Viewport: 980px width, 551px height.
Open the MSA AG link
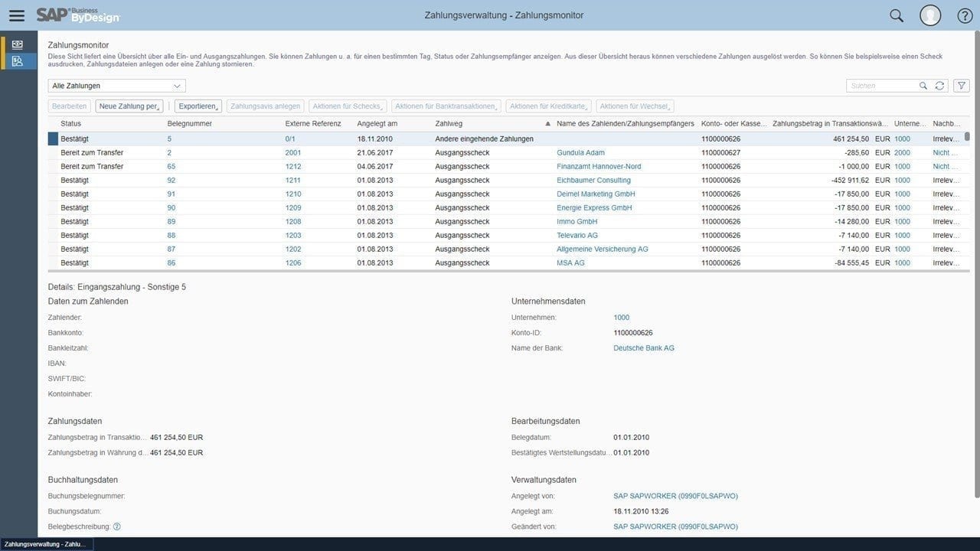(x=570, y=262)
